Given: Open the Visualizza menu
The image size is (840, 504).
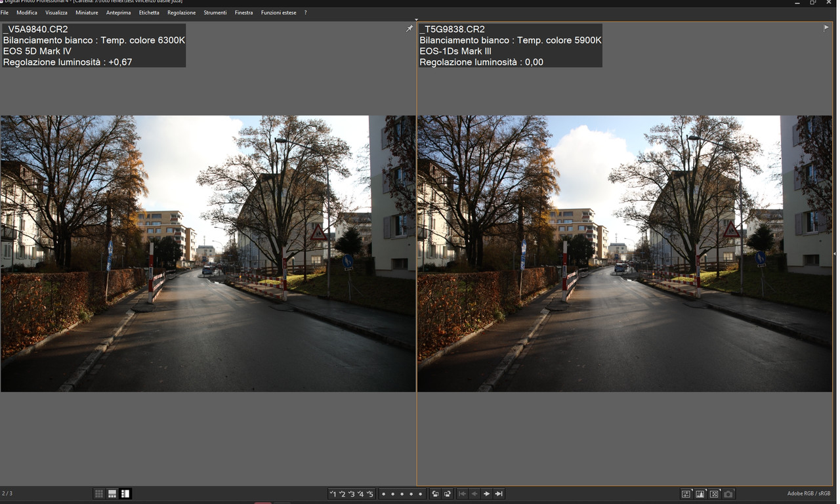Looking at the screenshot, I should 56,12.
